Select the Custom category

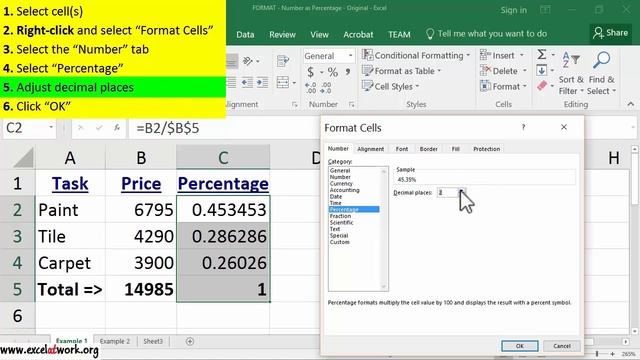(340, 242)
